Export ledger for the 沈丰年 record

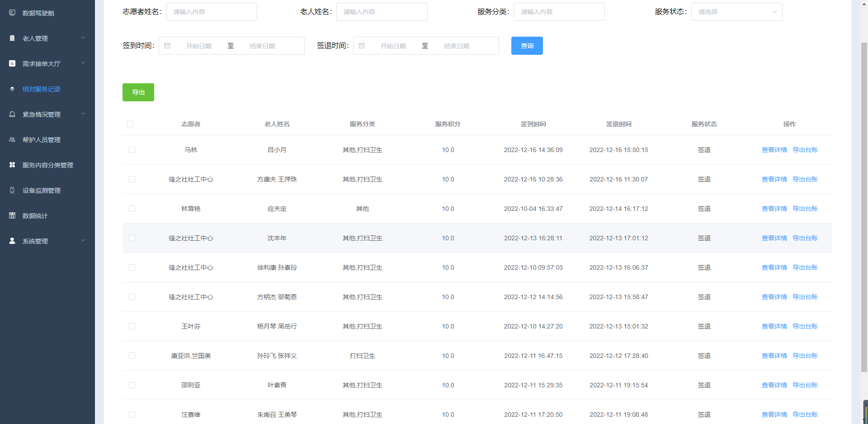(x=805, y=238)
